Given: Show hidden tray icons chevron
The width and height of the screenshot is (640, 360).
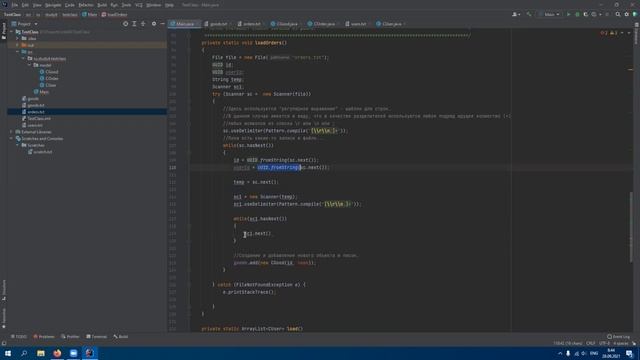Looking at the screenshot, I should 560,353.
